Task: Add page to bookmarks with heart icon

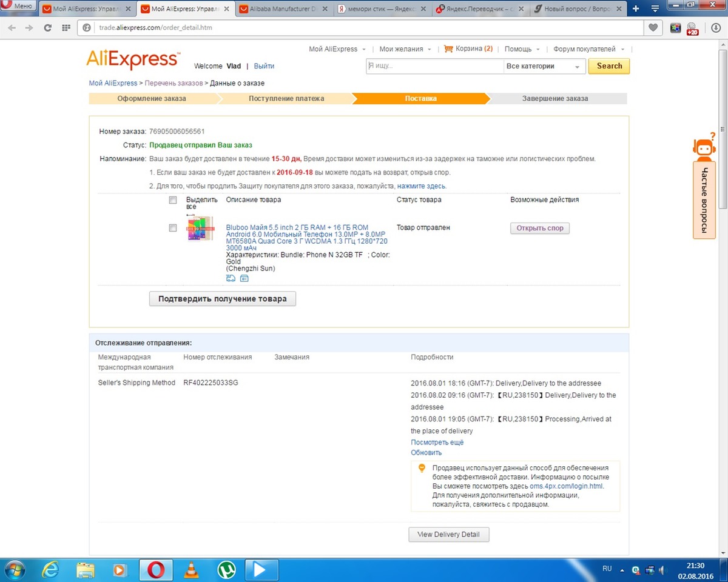Action: click(x=653, y=28)
